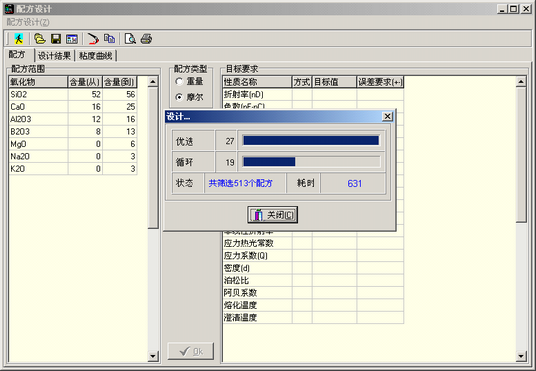The image size is (536, 371).
Task: Select the 泊松比 property row
Action: coord(313,280)
